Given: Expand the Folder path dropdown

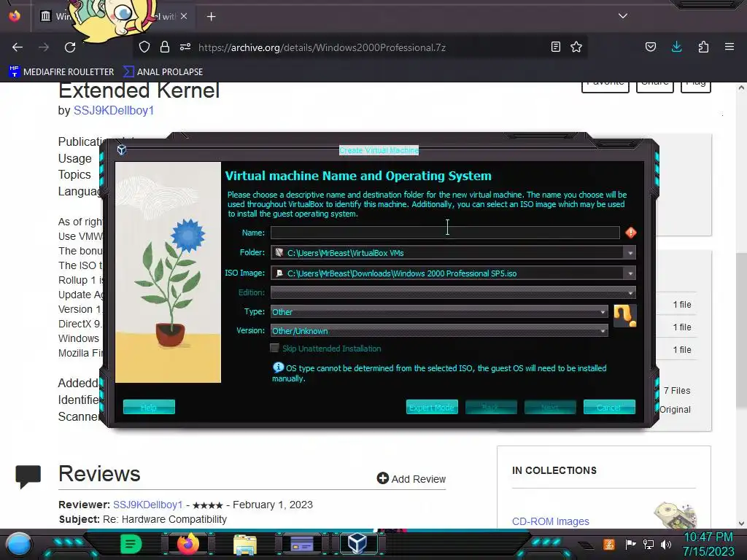Looking at the screenshot, I should [630, 253].
